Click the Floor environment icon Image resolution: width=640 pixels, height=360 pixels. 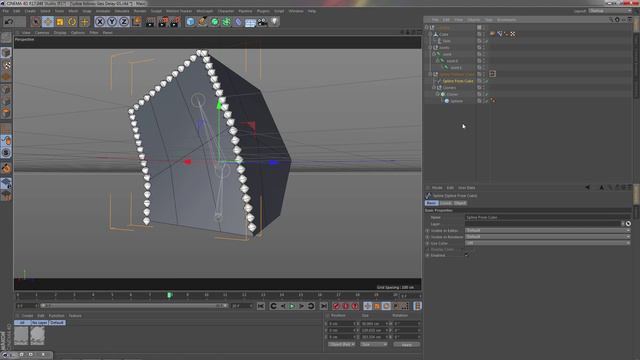(x=250, y=22)
